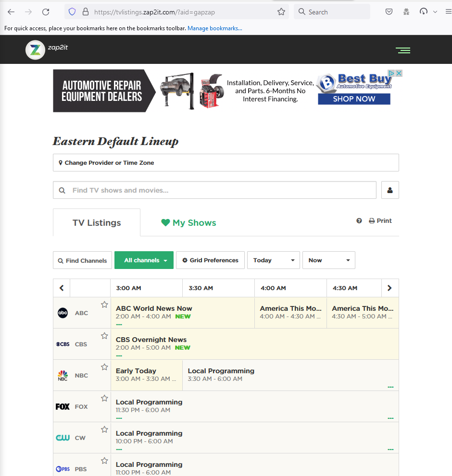Open Change Provider or Time Zone

(x=226, y=163)
